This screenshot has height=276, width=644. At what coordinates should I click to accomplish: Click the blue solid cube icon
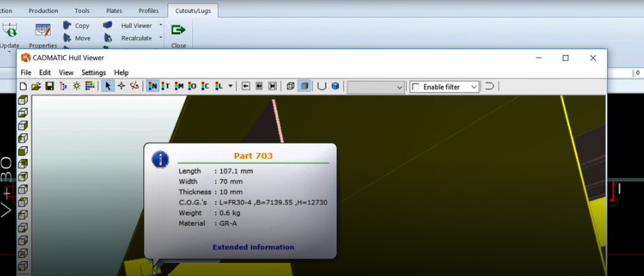[335, 86]
